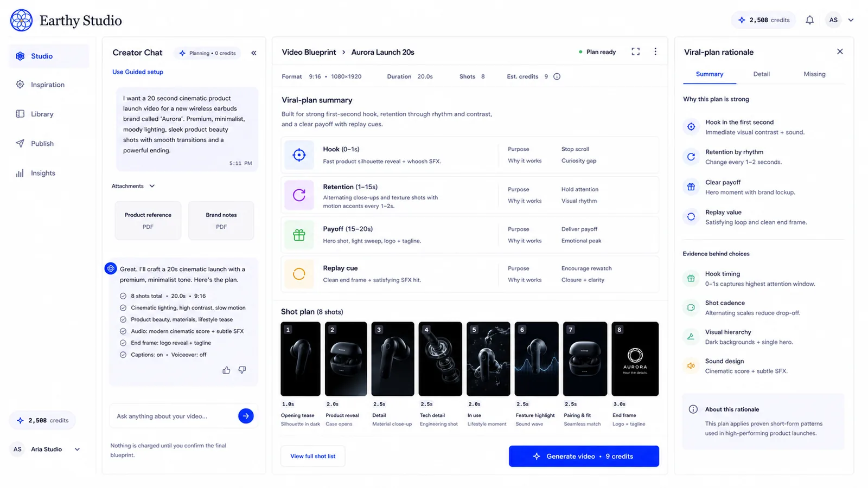Enter fullscreen for the blueprint

pyautogui.click(x=636, y=52)
